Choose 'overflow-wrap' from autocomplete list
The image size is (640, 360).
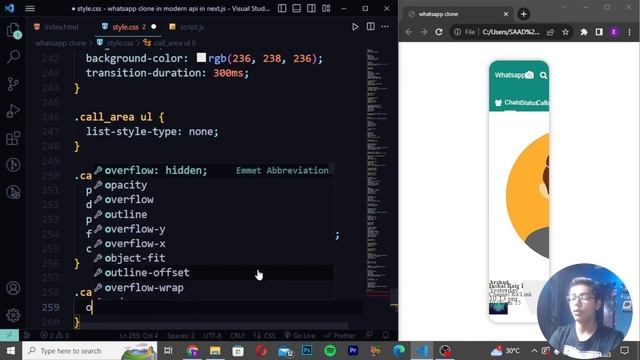(x=213, y=287)
